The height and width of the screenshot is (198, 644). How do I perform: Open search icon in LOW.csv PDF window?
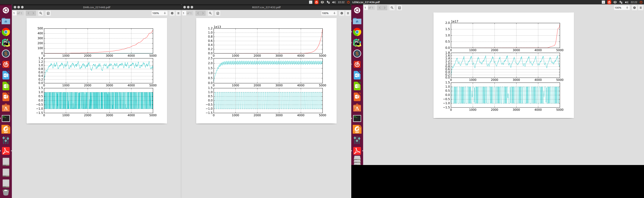tap(392, 8)
